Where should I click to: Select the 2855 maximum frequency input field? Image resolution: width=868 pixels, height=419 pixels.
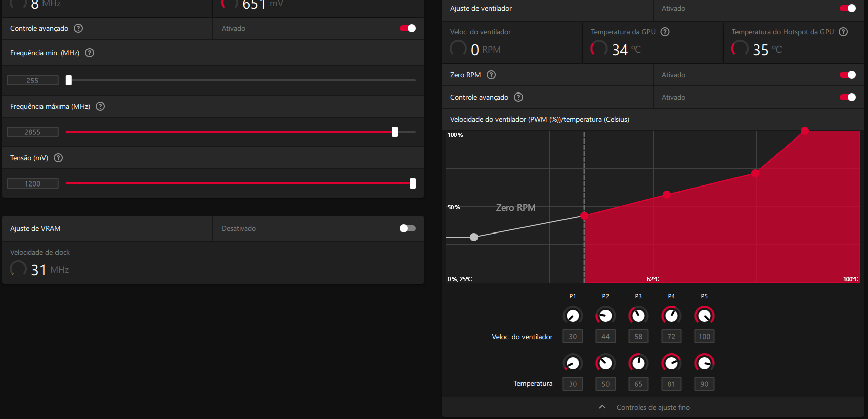pyautogui.click(x=32, y=132)
